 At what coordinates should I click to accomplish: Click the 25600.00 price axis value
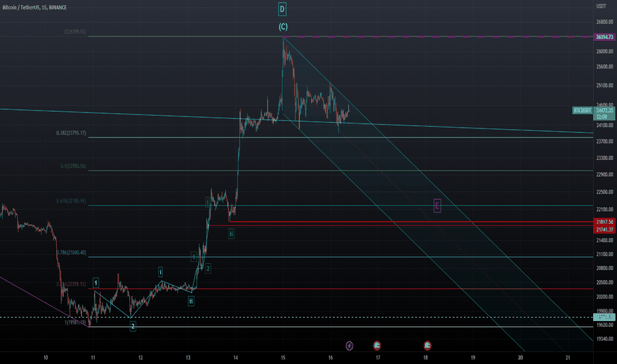(605, 67)
